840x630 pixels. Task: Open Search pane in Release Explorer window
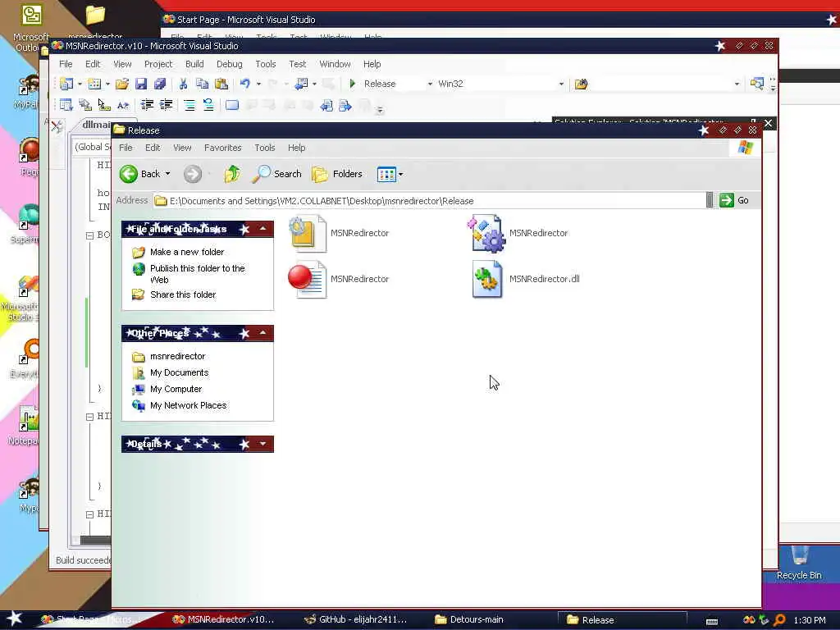277,174
